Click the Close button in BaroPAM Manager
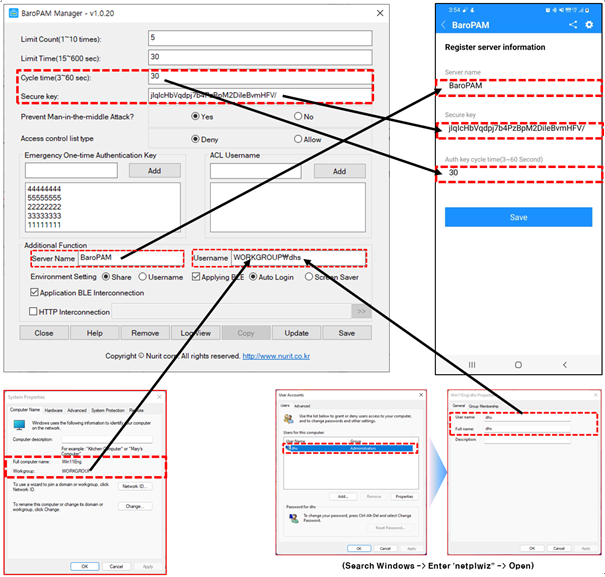The image size is (605, 577). [x=44, y=333]
